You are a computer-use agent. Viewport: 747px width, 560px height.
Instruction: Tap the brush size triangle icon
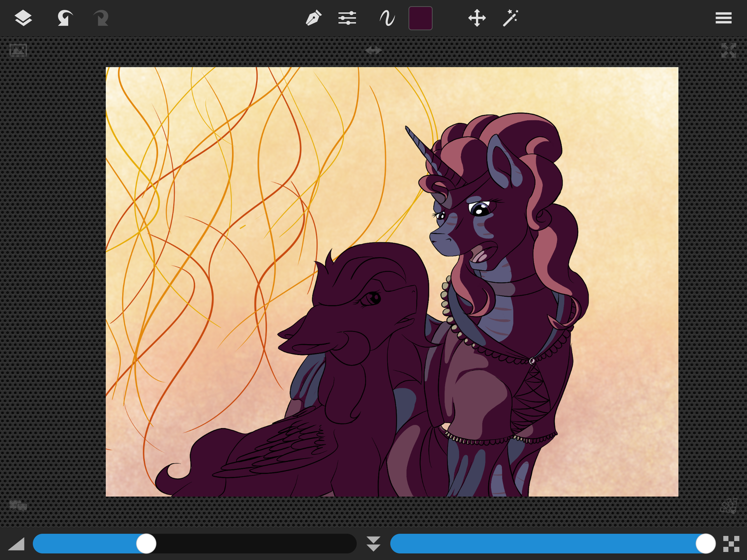tap(16, 544)
